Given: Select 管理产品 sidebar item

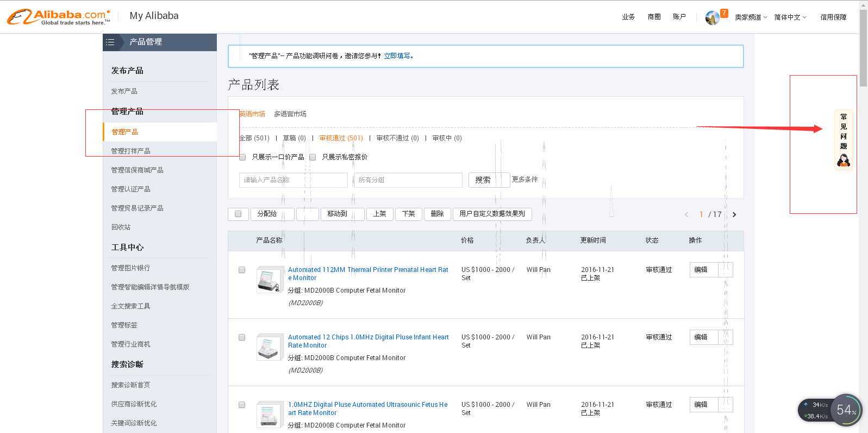Looking at the screenshot, I should [x=160, y=132].
